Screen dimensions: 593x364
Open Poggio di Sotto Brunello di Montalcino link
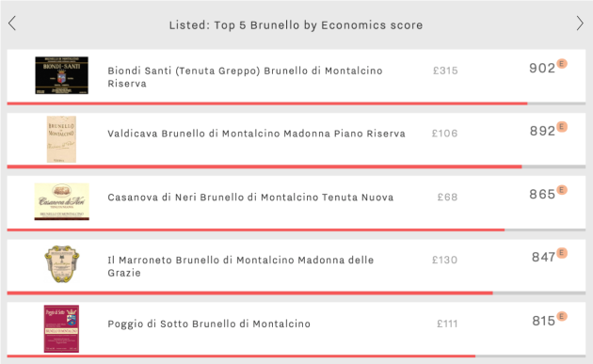pos(209,324)
